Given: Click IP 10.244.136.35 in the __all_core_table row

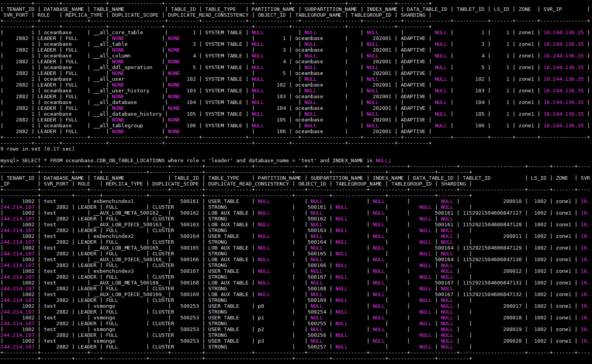Looking at the screenshot, I should click(564, 33).
